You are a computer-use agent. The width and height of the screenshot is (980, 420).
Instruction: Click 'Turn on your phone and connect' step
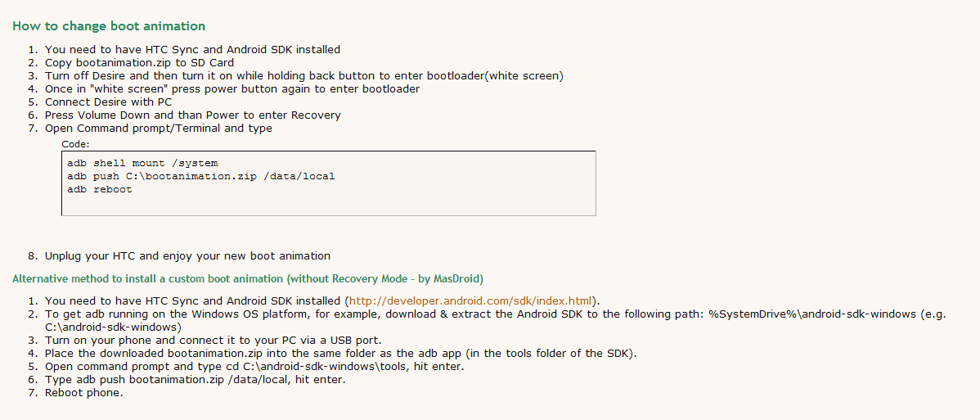[x=214, y=341]
